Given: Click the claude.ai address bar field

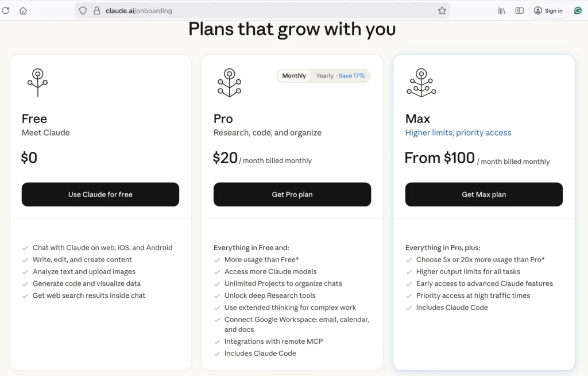Looking at the screenshot, I should coord(258,10).
